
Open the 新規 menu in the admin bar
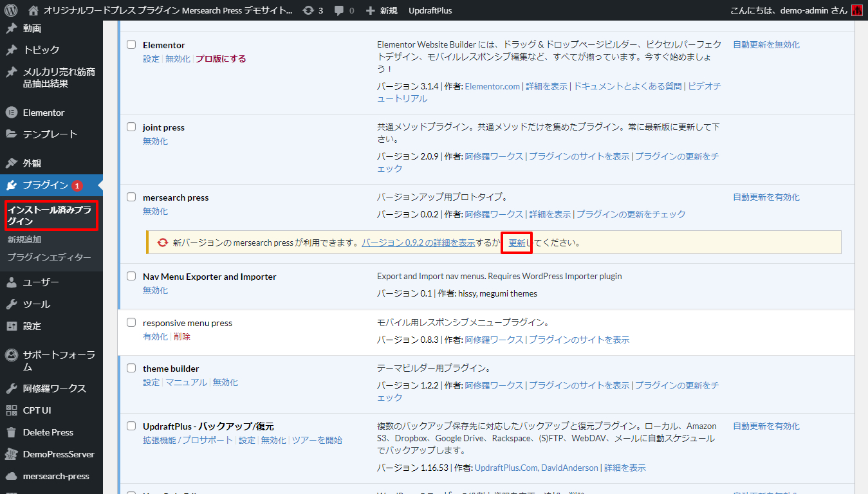pyautogui.click(x=382, y=11)
